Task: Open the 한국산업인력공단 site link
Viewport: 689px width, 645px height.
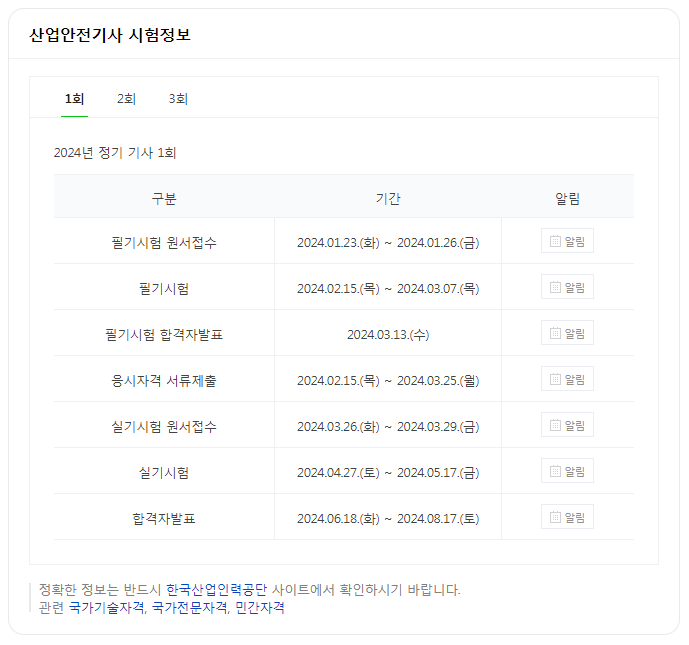Action: [216, 590]
